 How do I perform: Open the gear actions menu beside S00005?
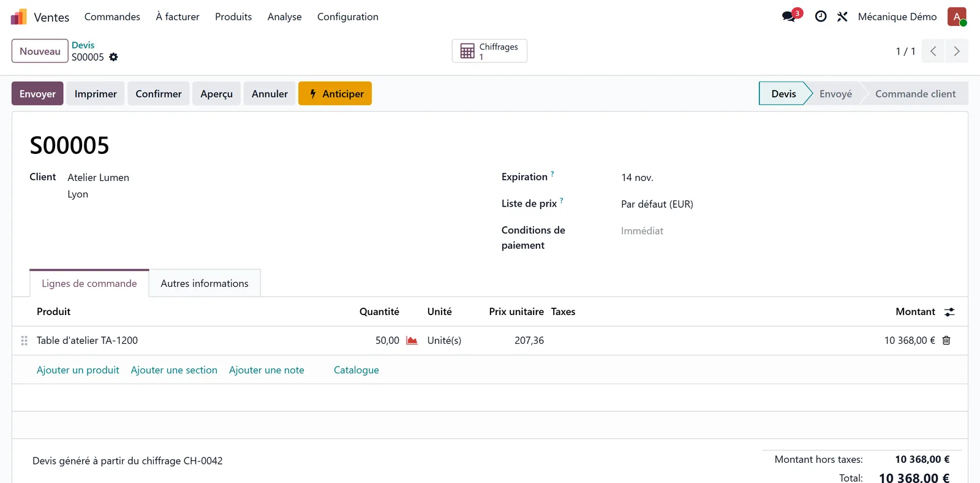[x=113, y=57]
